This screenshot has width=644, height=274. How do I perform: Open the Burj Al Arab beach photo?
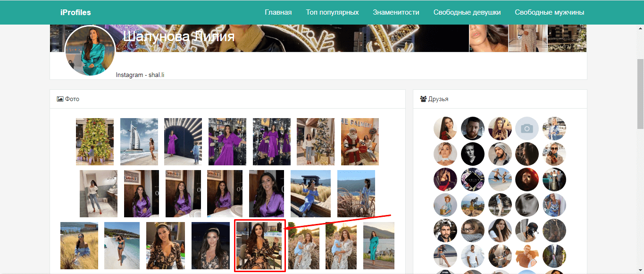[x=139, y=142]
